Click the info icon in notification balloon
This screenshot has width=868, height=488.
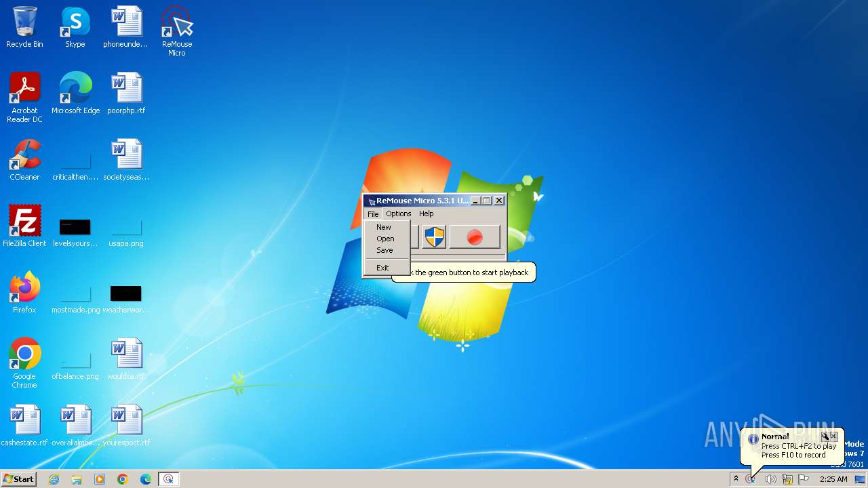tap(753, 439)
